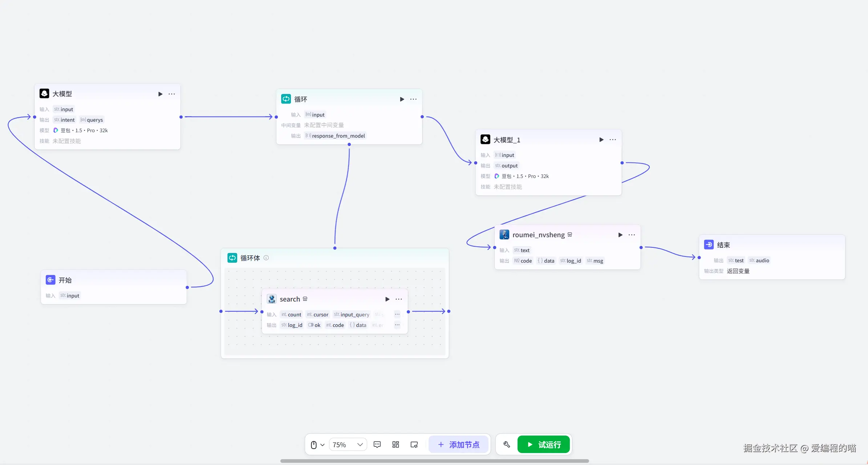
Task: Click the horizontal scrollbar at the bottom
Action: click(434, 461)
